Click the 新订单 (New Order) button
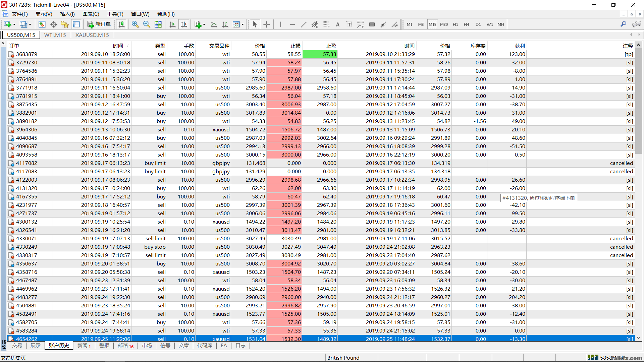The width and height of the screenshot is (644, 362). click(x=99, y=24)
